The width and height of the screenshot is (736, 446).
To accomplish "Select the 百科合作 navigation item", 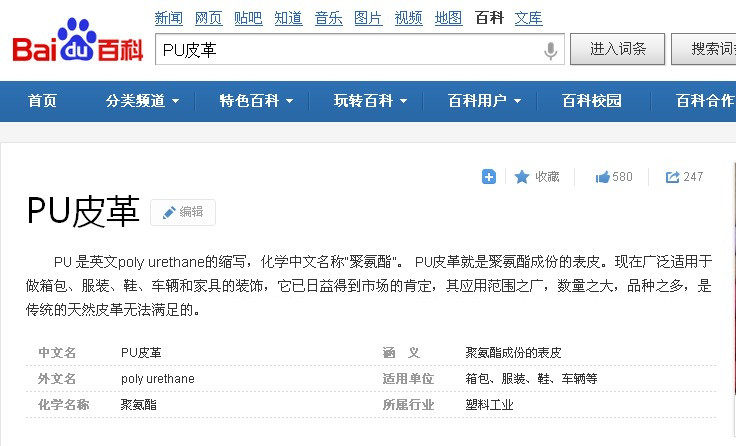I will coord(705,101).
